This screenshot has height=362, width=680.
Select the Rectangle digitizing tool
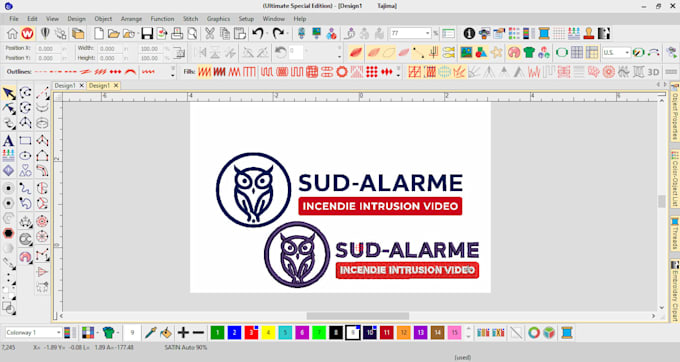[25, 140]
